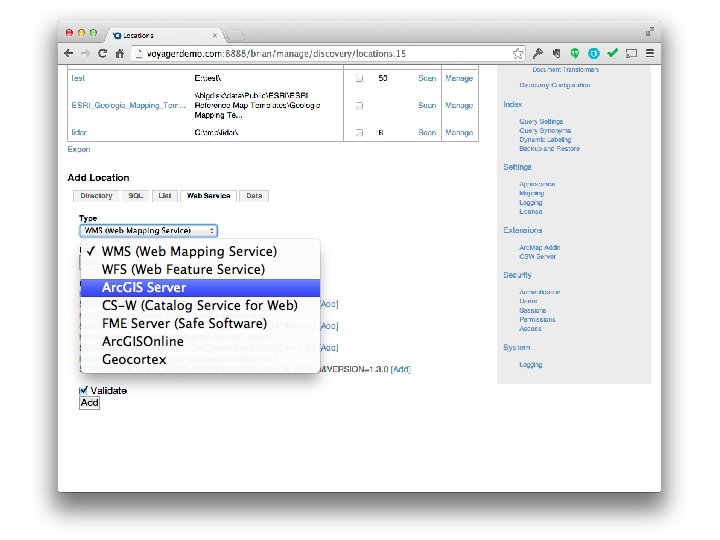Open Document Transformers in sidebar
Viewport: 720px width, 540px height.
[566, 70]
